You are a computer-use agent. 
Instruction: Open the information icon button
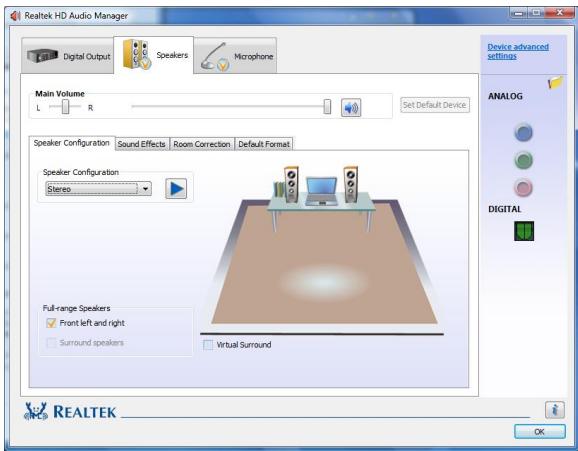pos(555,410)
